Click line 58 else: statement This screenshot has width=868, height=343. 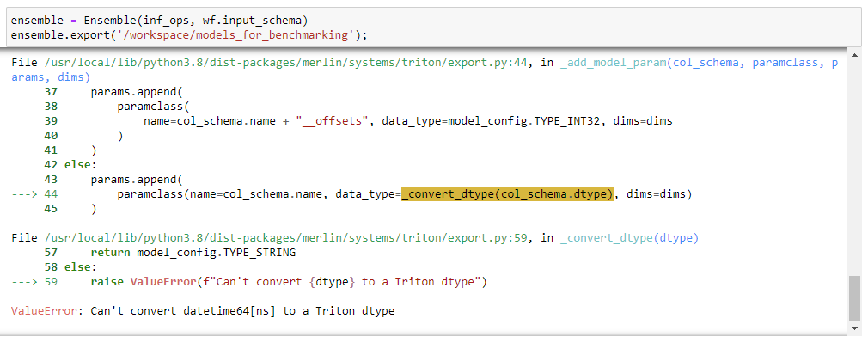(x=80, y=267)
